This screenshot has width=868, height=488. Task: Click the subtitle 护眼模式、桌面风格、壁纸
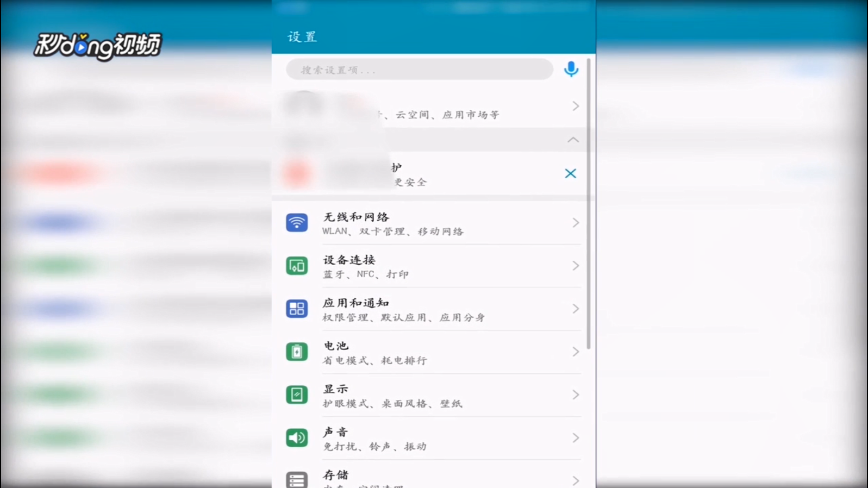coord(392,403)
